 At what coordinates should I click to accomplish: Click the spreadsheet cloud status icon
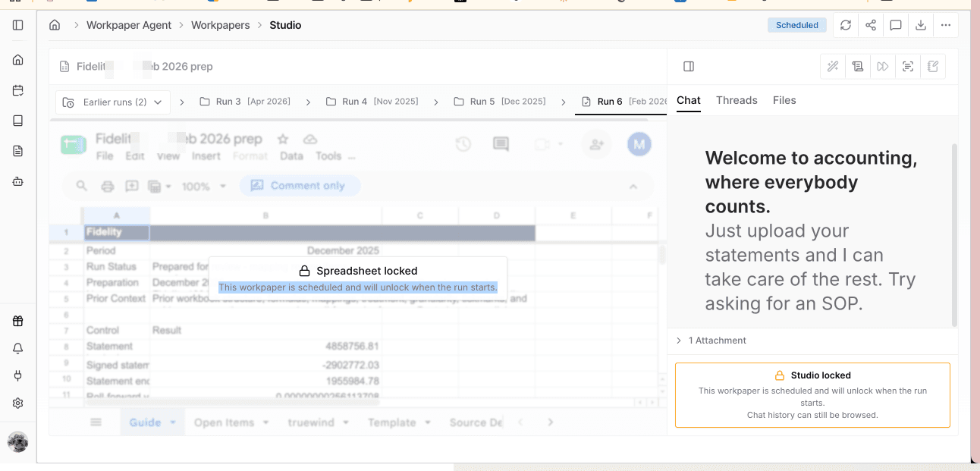click(x=309, y=140)
